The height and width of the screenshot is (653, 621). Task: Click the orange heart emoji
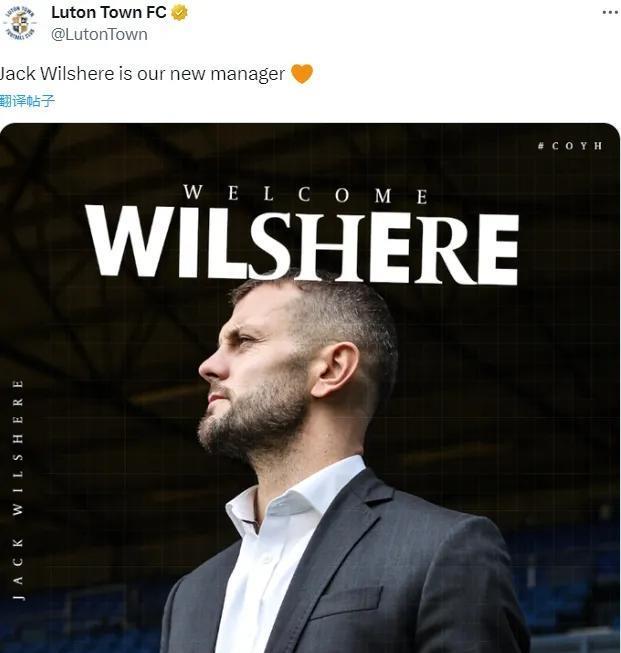302,74
